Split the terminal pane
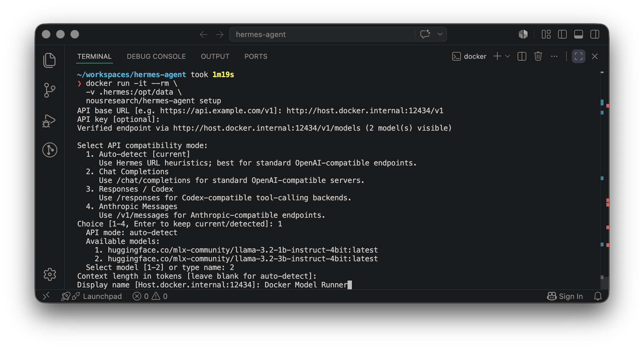This screenshot has width=644, height=349. coord(522,56)
